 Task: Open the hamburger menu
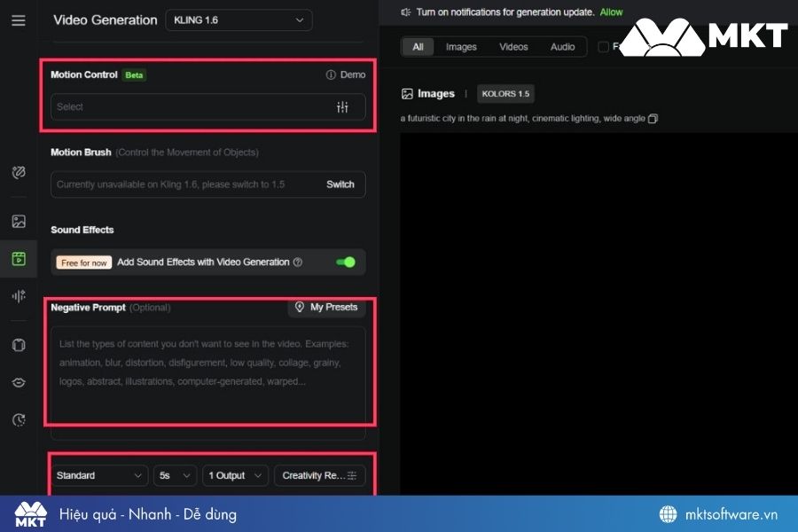18,20
